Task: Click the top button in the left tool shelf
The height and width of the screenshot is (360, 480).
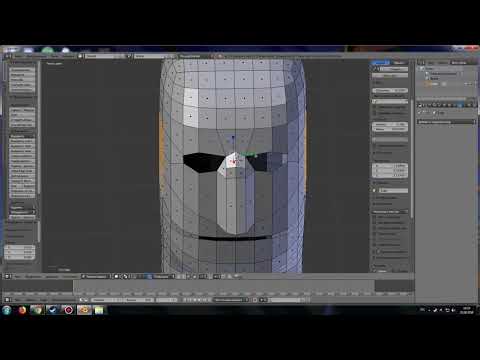Action: [22, 70]
